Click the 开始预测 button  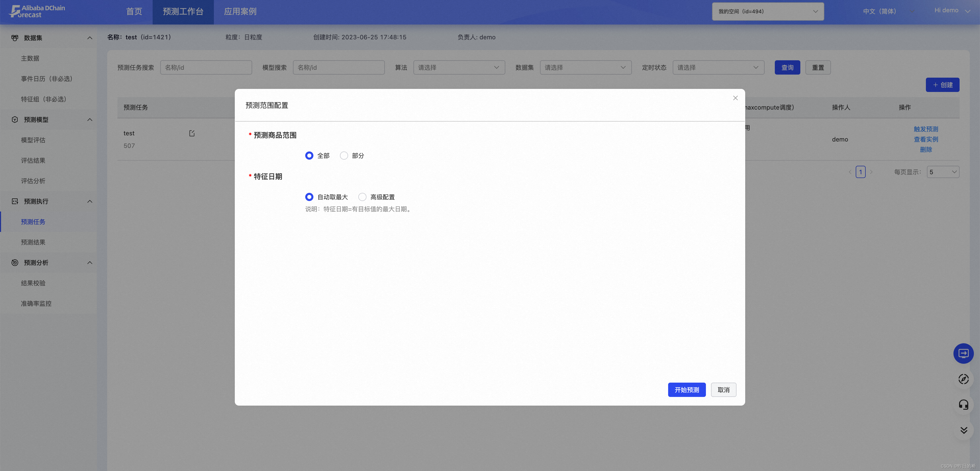[x=687, y=390]
